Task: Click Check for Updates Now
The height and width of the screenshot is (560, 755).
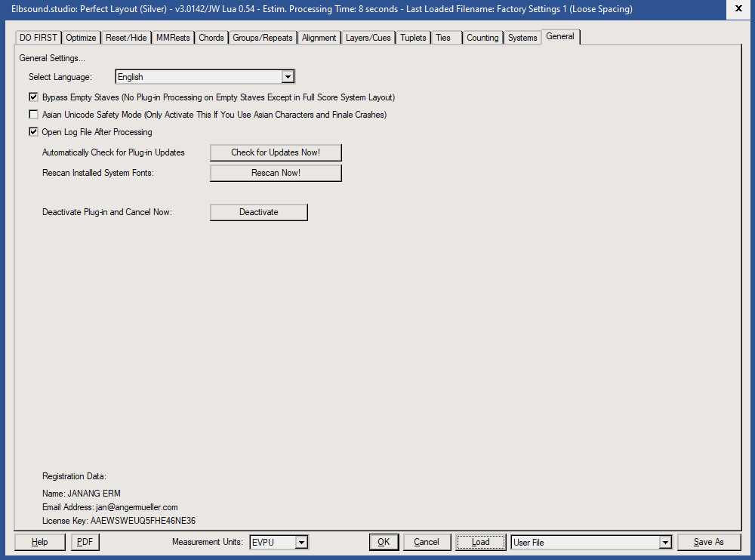Action: point(276,152)
